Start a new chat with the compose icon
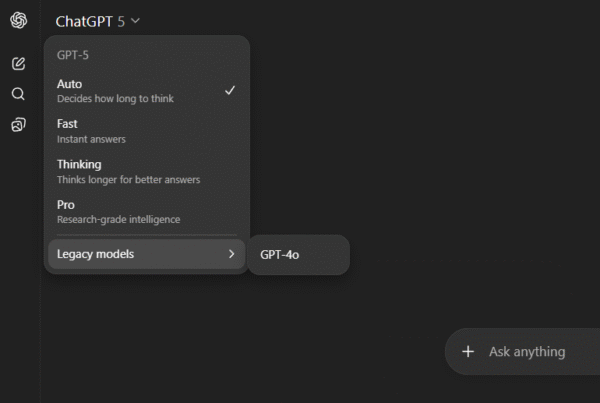Screen dimensions: 600x403 click(x=18, y=64)
